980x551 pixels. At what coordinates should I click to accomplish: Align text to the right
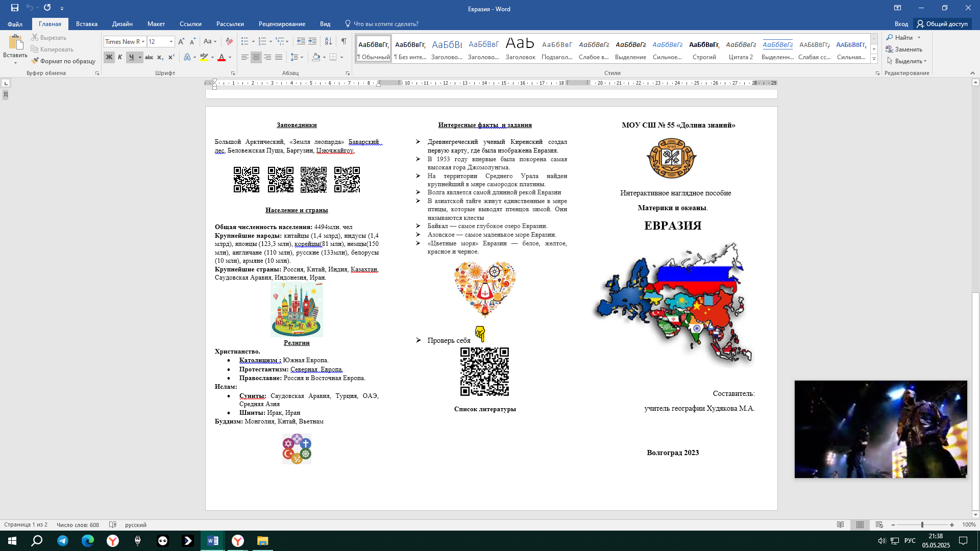click(267, 58)
